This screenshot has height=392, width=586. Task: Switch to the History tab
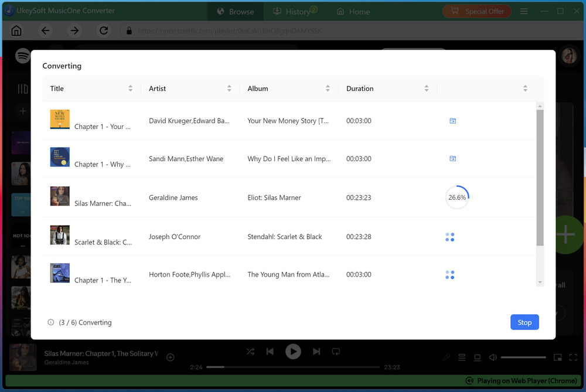pos(295,12)
